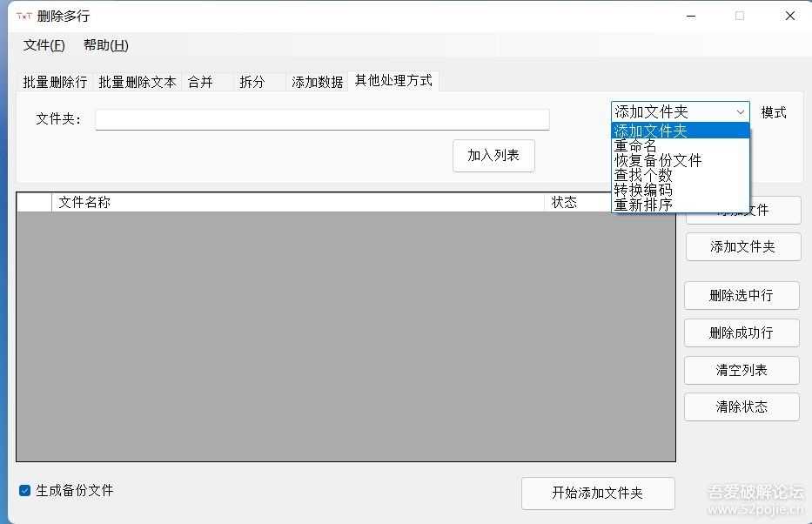Click inside the 文件夹 input field

click(x=322, y=118)
